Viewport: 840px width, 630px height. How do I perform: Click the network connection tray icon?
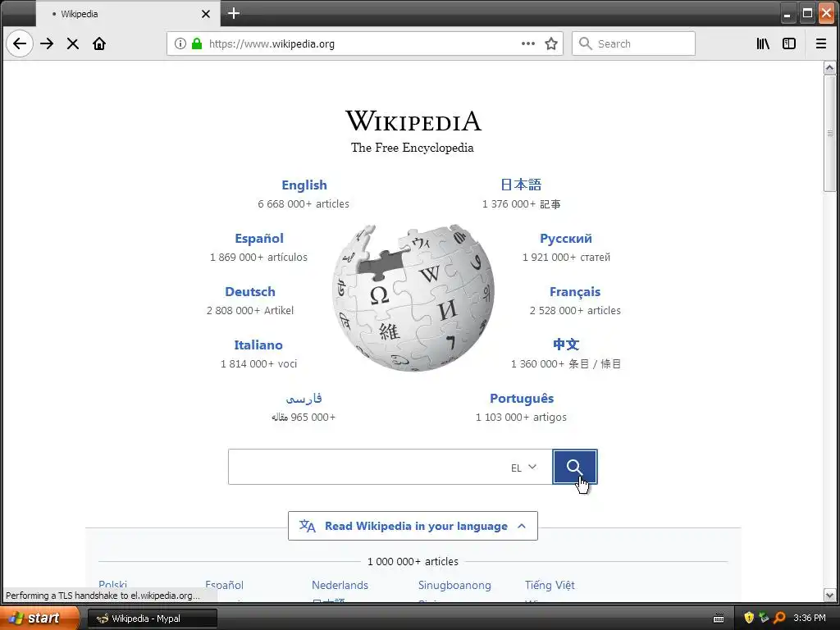764,618
